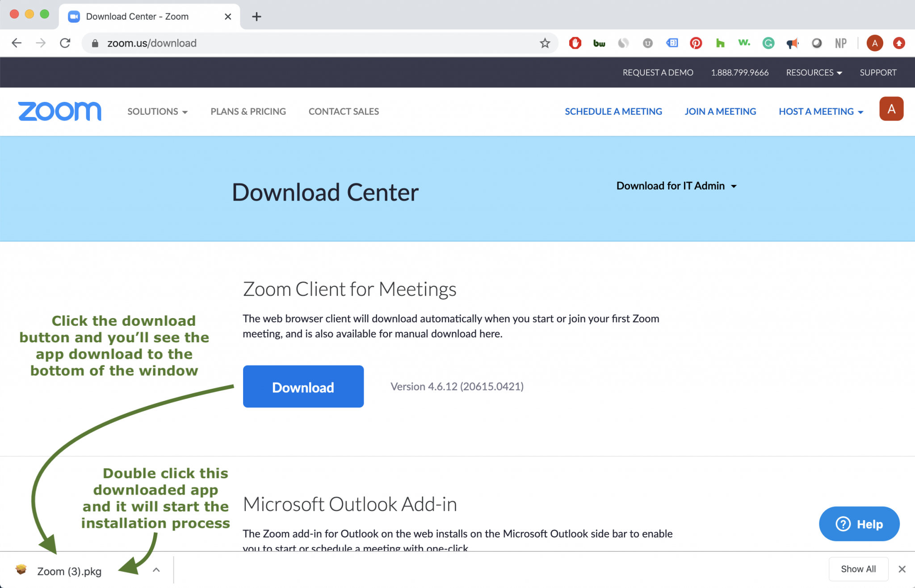Image resolution: width=915 pixels, height=588 pixels.
Task: Expand Download for IT Admin dropdown
Action: [676, 186]
